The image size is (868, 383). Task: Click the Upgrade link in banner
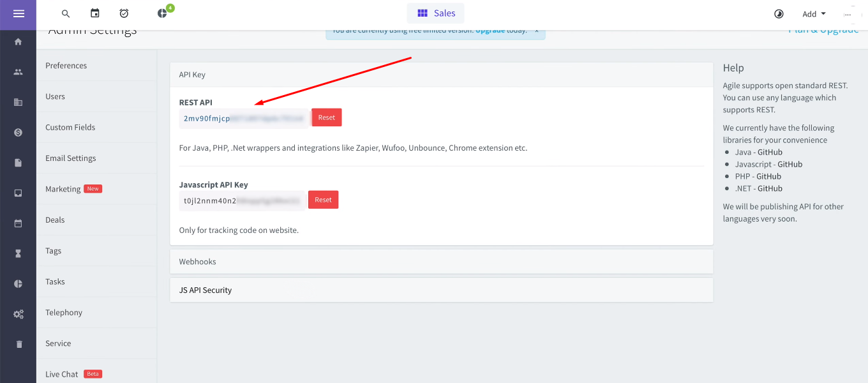490,31
